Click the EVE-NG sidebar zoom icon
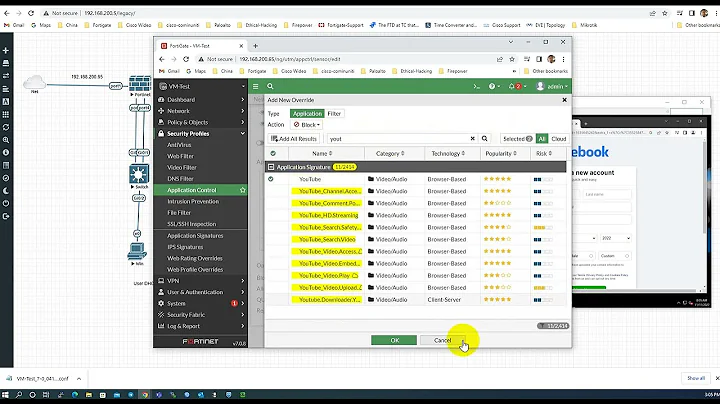Screen dimensions: 720x404 point(6,140)
